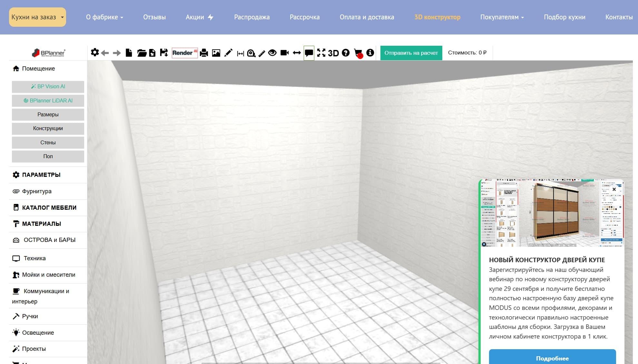Open help question mark icon
This screenshot has height=364, width=638.
click(x=346, y=53)
